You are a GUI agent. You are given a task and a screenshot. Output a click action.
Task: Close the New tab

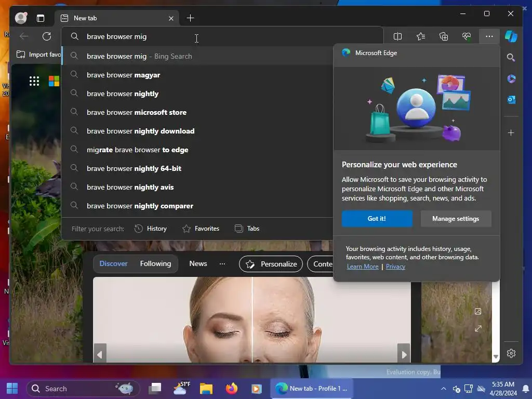171,18
